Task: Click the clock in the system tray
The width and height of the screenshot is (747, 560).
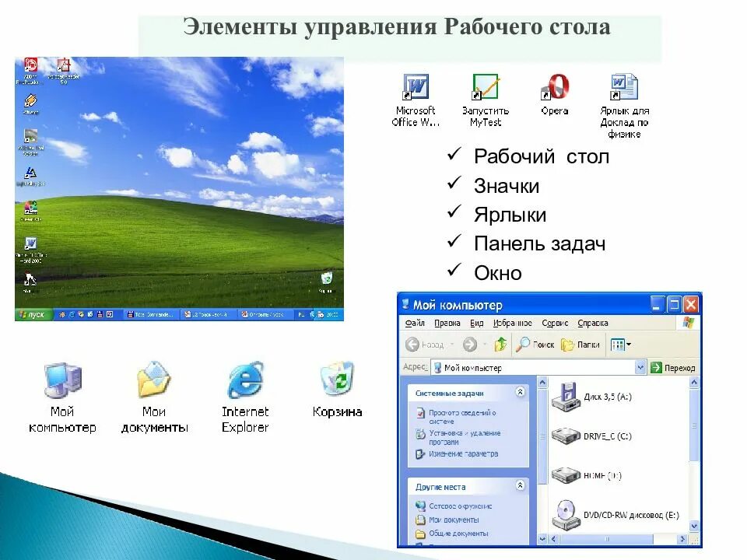Action: pyautogui.click(x=332, y=314)
